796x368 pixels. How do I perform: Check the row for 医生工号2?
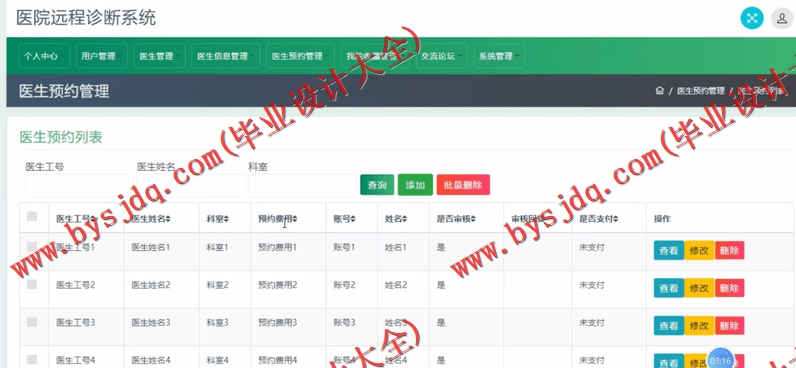32,284
